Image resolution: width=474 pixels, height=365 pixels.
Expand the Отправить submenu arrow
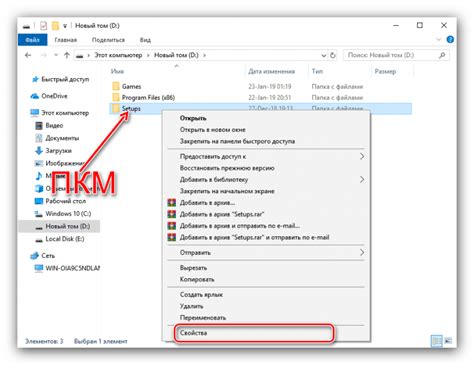(362, 253)
